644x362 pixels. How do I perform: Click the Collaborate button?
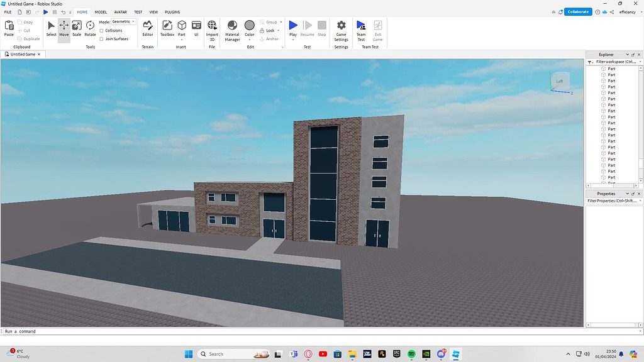(x=578, y=12)
